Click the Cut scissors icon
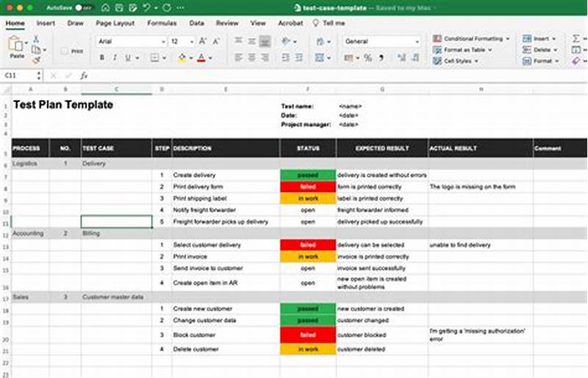Viewport: 588px width, 378px height. 36,39
